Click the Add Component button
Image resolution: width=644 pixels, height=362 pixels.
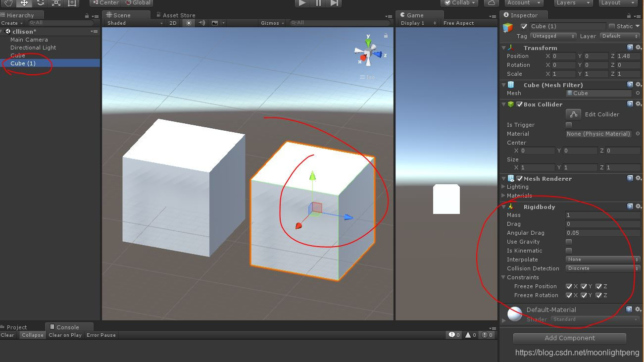pos(570,338)
